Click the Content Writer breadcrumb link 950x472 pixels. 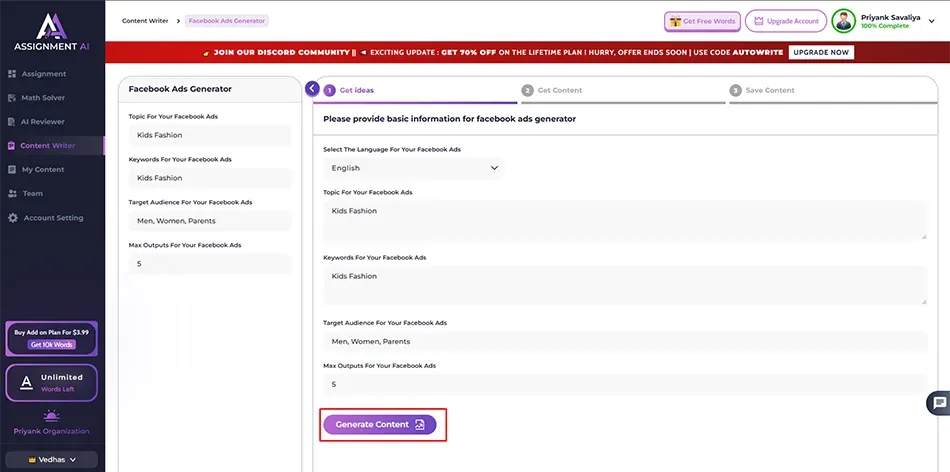[x=144, y=21]
